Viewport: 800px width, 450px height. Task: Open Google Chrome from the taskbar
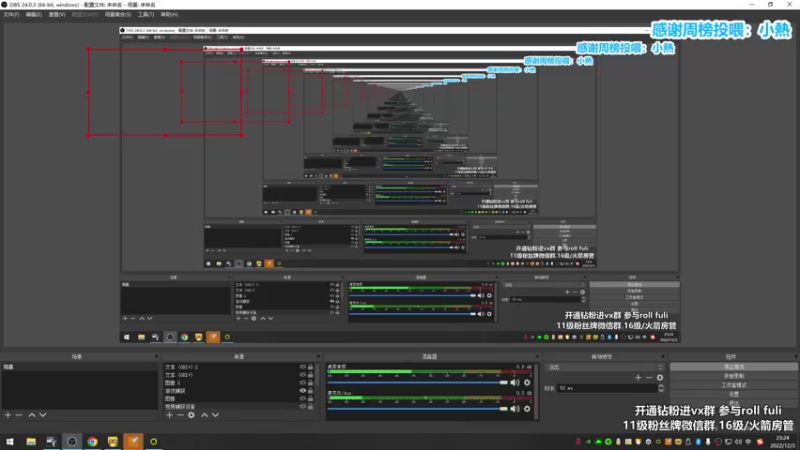point(92,441)
